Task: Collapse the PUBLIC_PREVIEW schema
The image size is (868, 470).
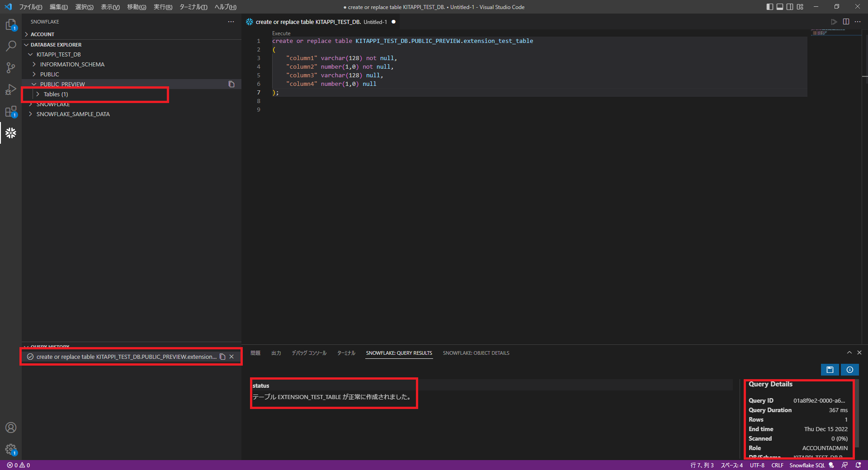Action: [x=33, y=84]
